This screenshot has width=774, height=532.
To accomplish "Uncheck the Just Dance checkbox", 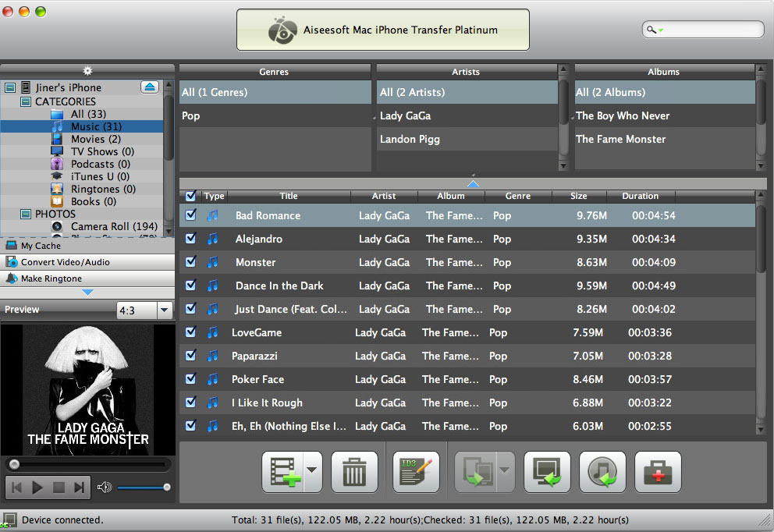I will pos(190,308).
